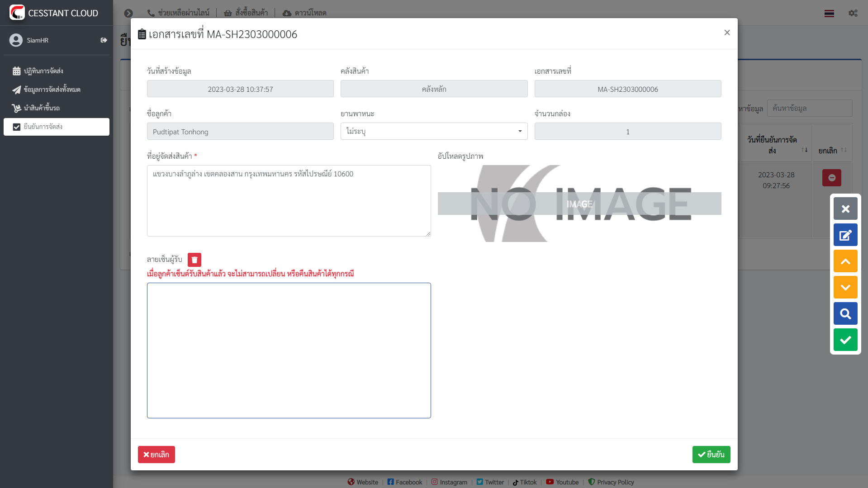The width and height of the screenshot is (868, 488).
Task: Collapse the sidebar with the arrow circle icon
Action: (128, 13)
